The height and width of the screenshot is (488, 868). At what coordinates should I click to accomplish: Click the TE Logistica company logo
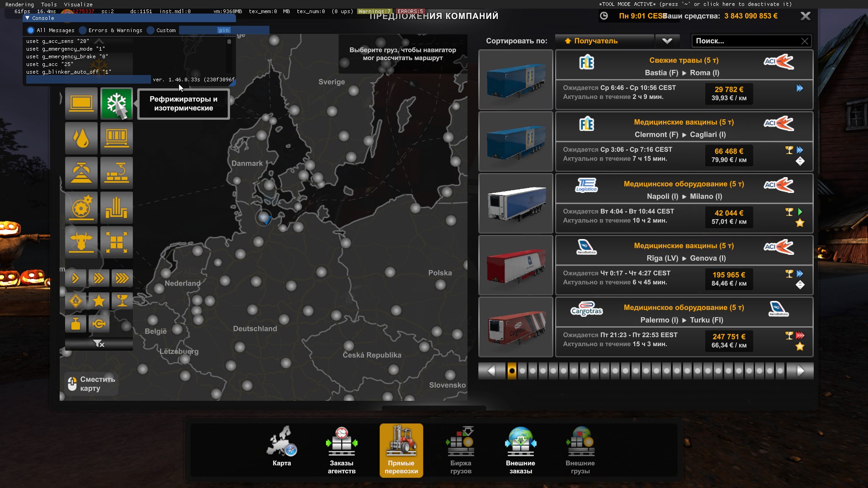click(x=586, y=185)
